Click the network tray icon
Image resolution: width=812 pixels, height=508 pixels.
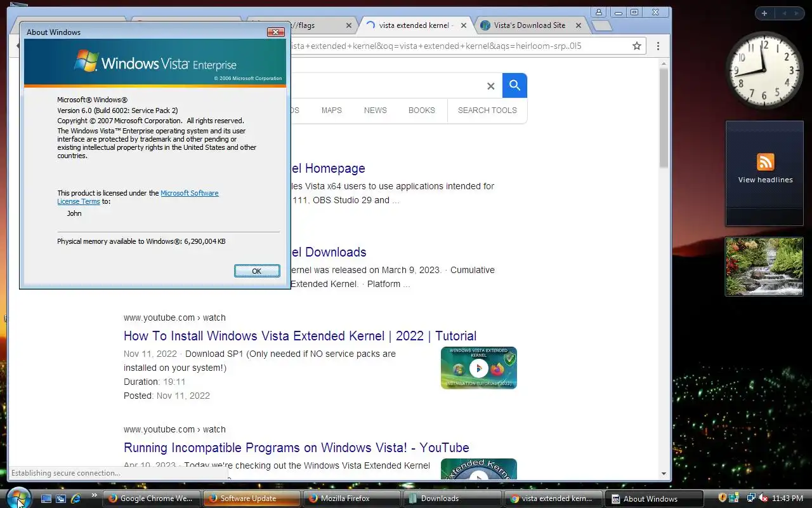point(751,498)
